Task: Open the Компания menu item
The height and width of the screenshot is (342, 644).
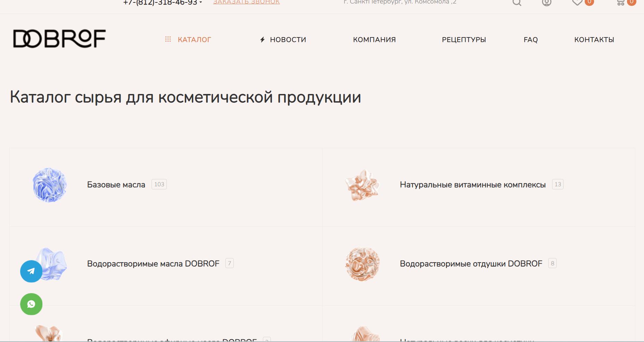Action: pyautogui.click(x=374, y=40)
